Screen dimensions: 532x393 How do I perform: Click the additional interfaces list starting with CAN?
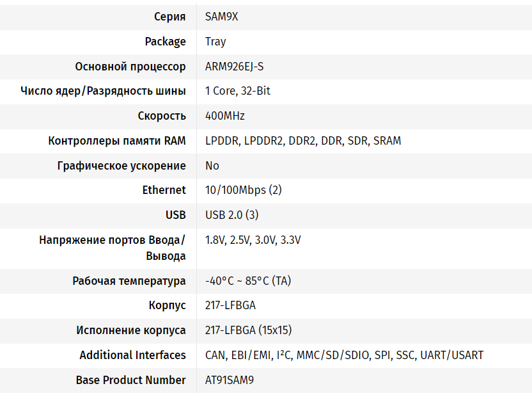[x=344, y=355]
